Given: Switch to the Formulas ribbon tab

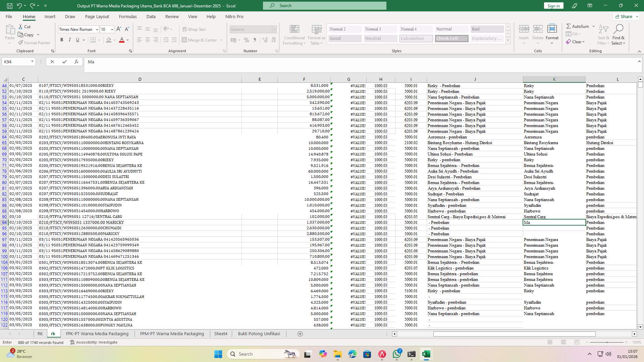Looking at the screenshot, I should 128,16.
